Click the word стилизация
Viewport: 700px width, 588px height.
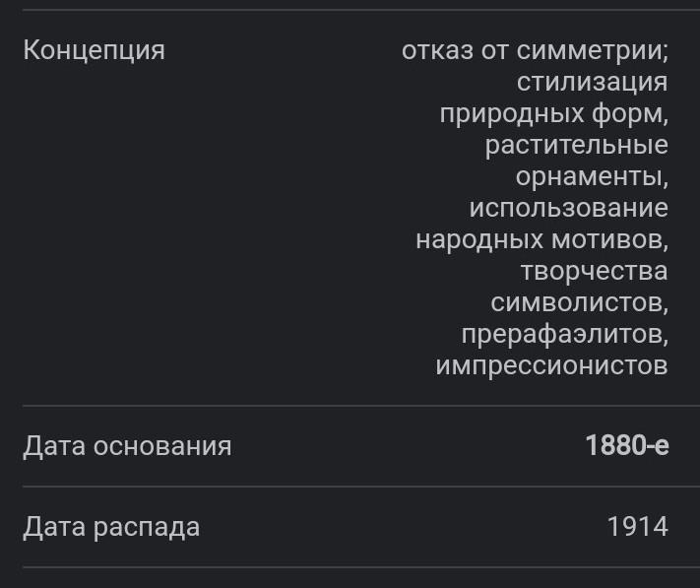[x=592, y=81]
